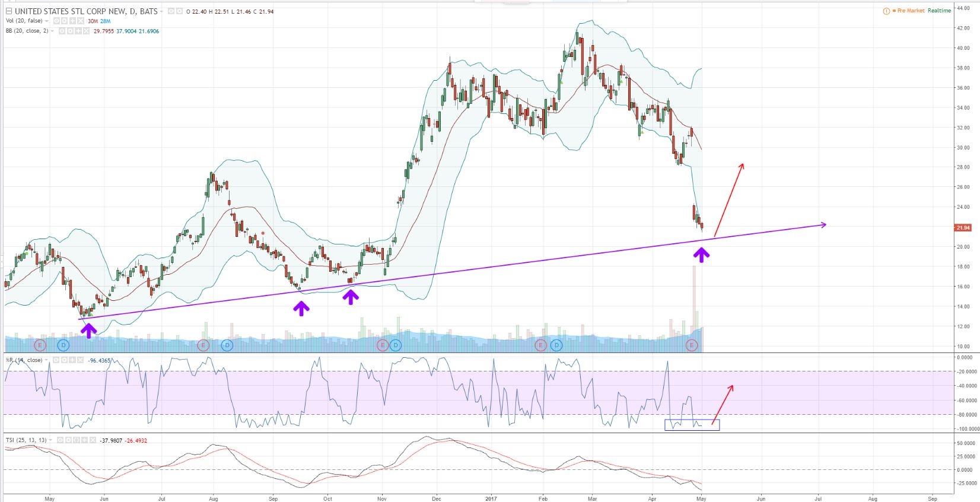The width and height of the screenshot is (980, 502).
Task: Remove the TSI indicator with its X icon
Action: (x=93, y=440)
